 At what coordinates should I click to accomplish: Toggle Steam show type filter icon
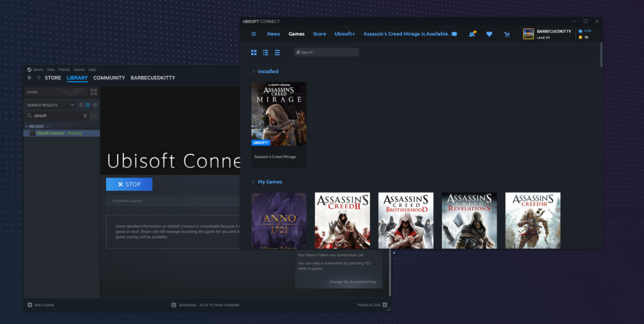[x=81, y=105]
